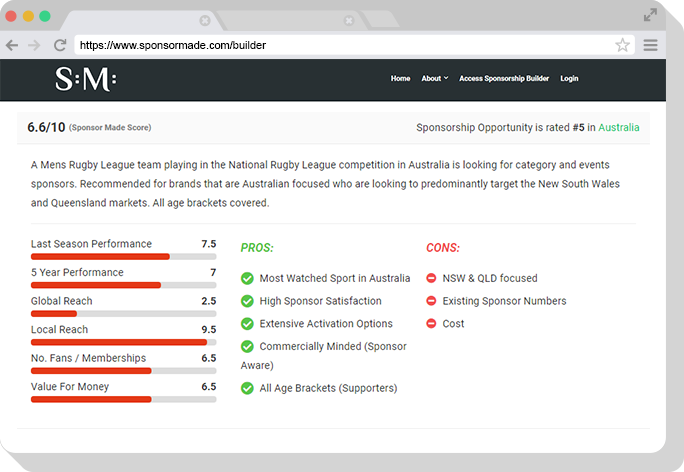
Task: Click the 'Global Reach' label
Action: (62, 301)
